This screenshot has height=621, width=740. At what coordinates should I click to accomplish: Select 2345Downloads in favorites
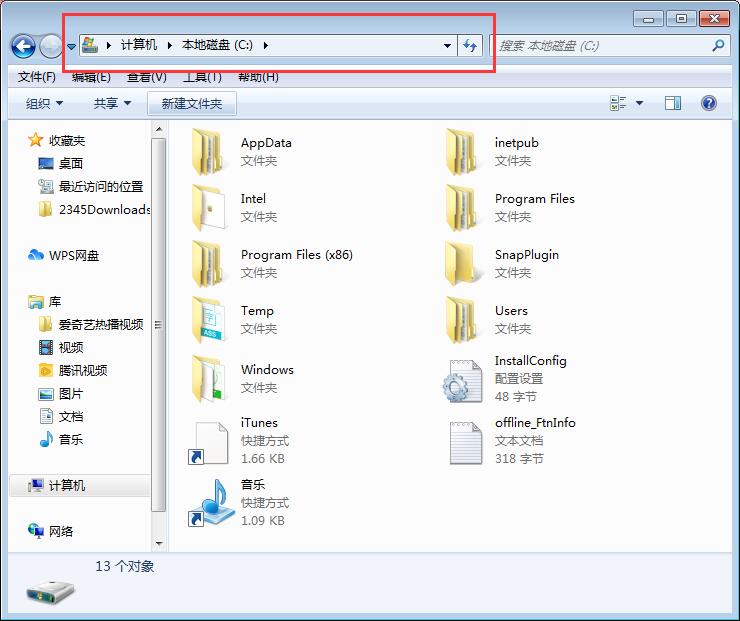[x=104, y=209]
